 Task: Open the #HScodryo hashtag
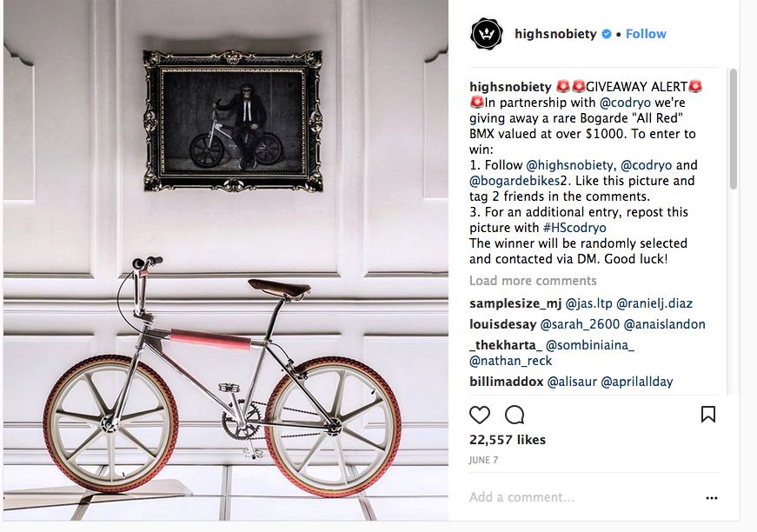574,228
